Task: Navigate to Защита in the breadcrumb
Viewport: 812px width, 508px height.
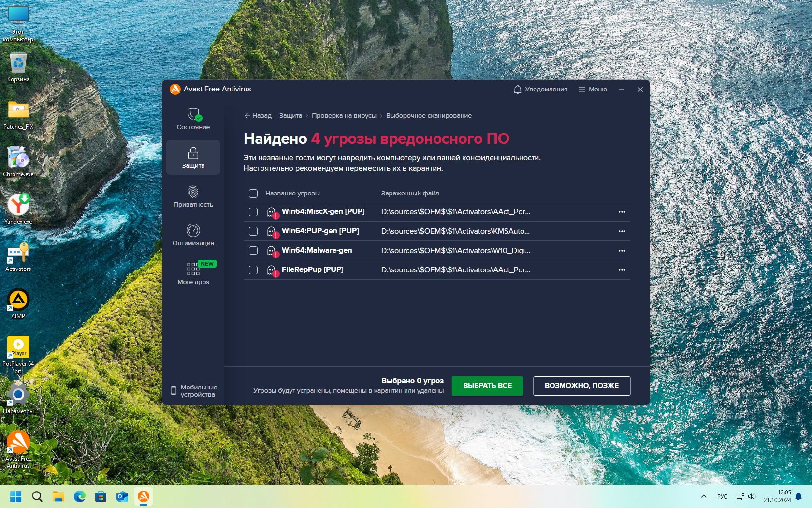Action: (290, 116)
